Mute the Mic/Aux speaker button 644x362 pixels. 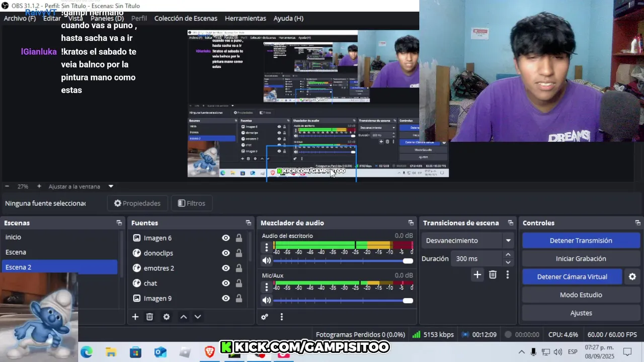coord(267,300)
